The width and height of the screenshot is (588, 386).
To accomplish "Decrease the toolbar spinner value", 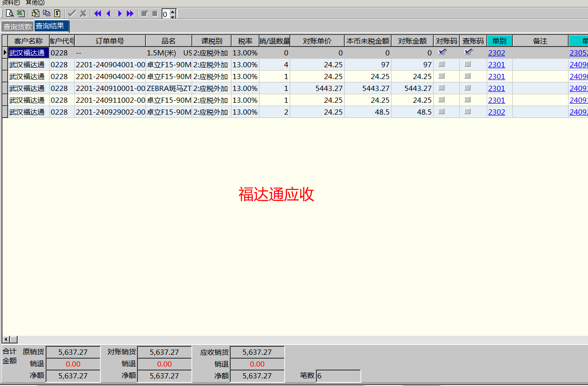I will [x=172, y=17].
